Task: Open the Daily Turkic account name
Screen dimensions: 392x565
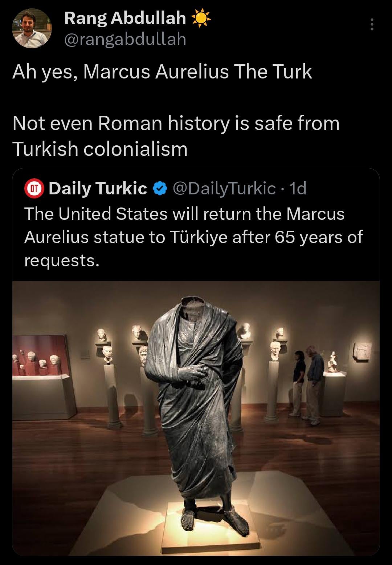Action: (x=98, y=188)
